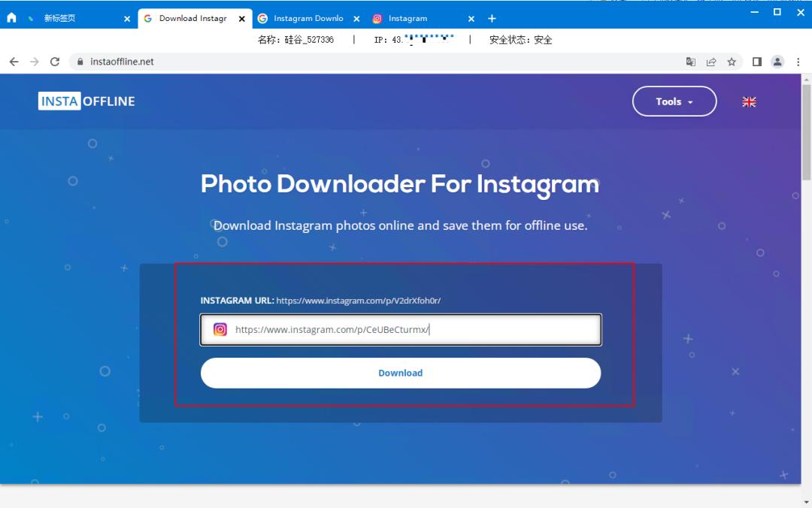Open the user profile avatar icon
The width and height of the screenshot is (812, 508).
pos(777,62)
